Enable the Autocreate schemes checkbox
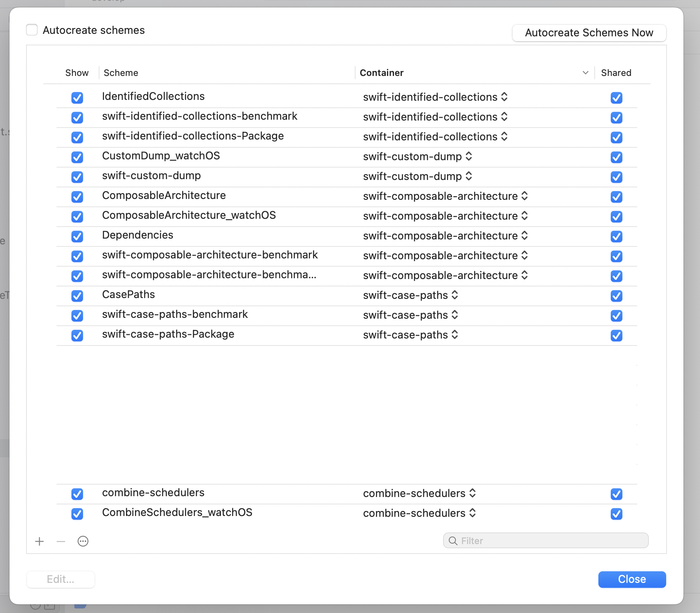 point(32,30)
